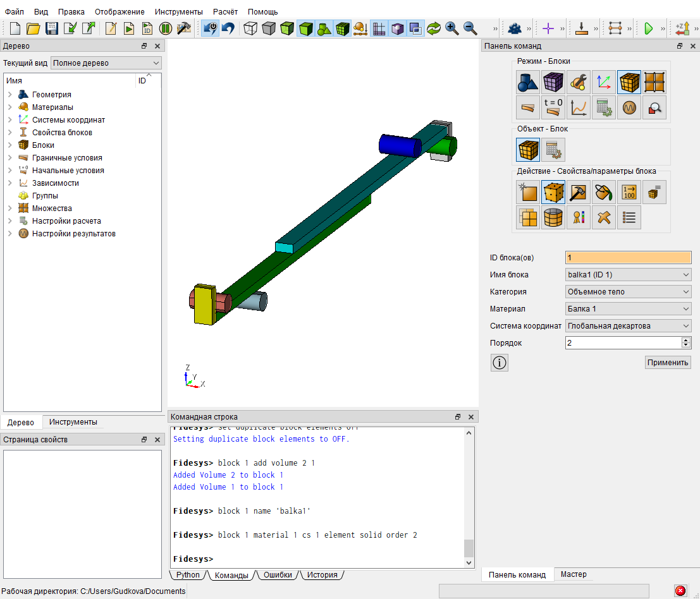Click the zoom out magnifier icon

point(470,28)
